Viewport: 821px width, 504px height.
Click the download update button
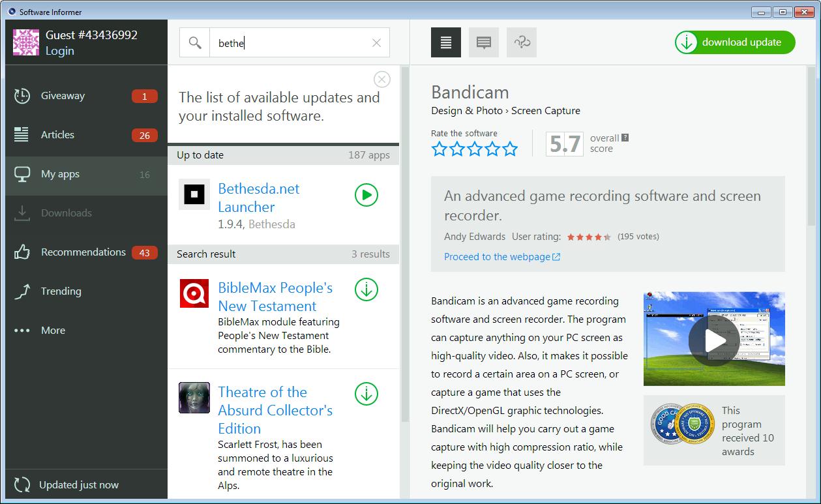pyautogui.click(x=734, y=42)
